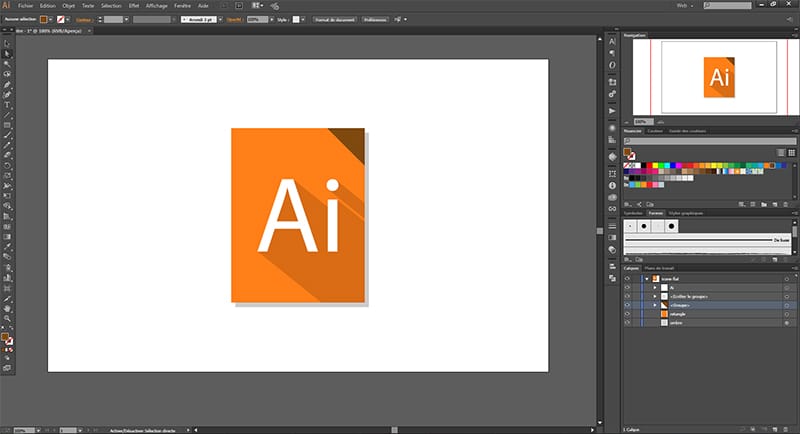Switch to the Symboles panel tab
Viewport: 800px width, 434px height.
[x=633, y=213]
